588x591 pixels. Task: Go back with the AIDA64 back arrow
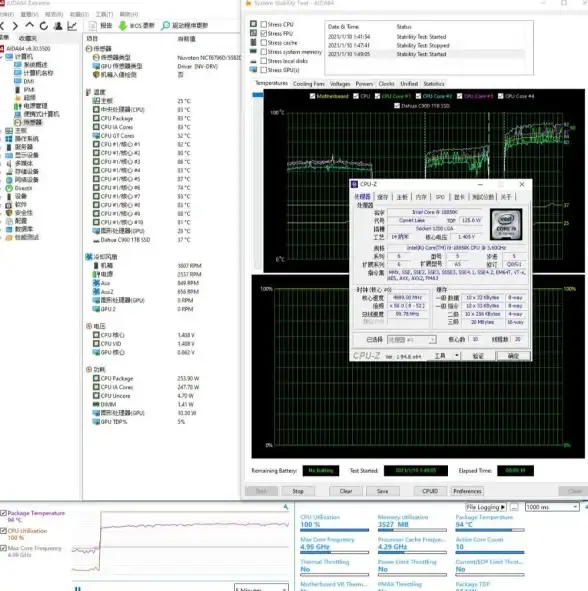[x=2, y=26]
